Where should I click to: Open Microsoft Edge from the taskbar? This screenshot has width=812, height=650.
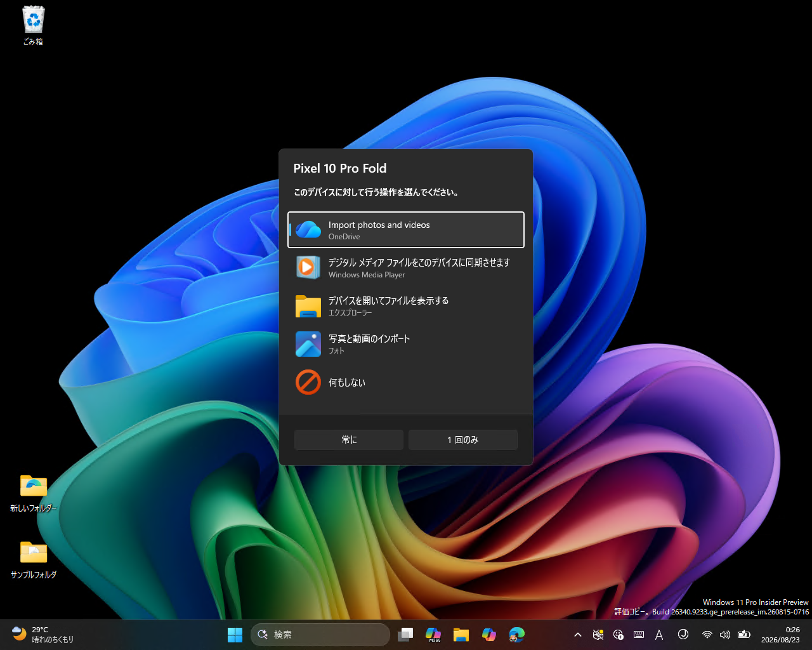517,635
